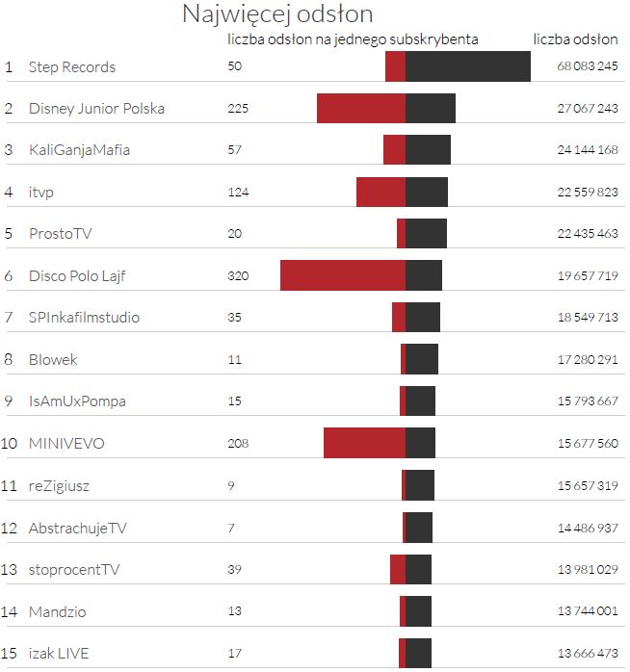Open the Disco Polo Lajf channel
Viewport: 630px width, 672px height.
77,276
